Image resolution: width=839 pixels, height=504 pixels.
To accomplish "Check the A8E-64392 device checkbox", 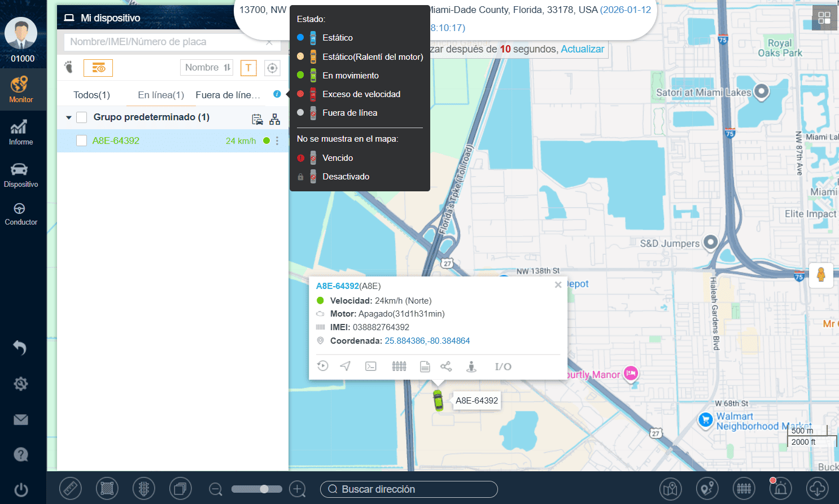I will 82,141.
